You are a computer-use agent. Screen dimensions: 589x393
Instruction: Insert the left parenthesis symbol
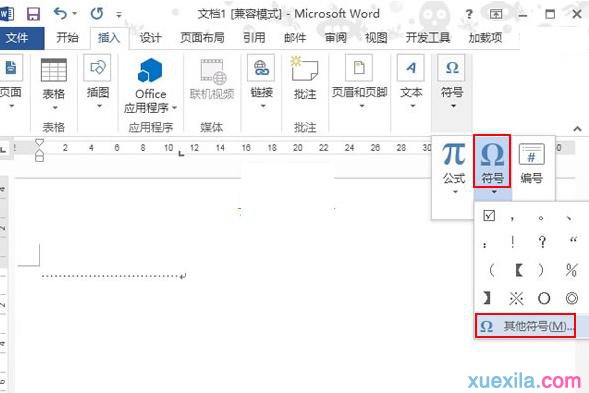pos(492,270)
